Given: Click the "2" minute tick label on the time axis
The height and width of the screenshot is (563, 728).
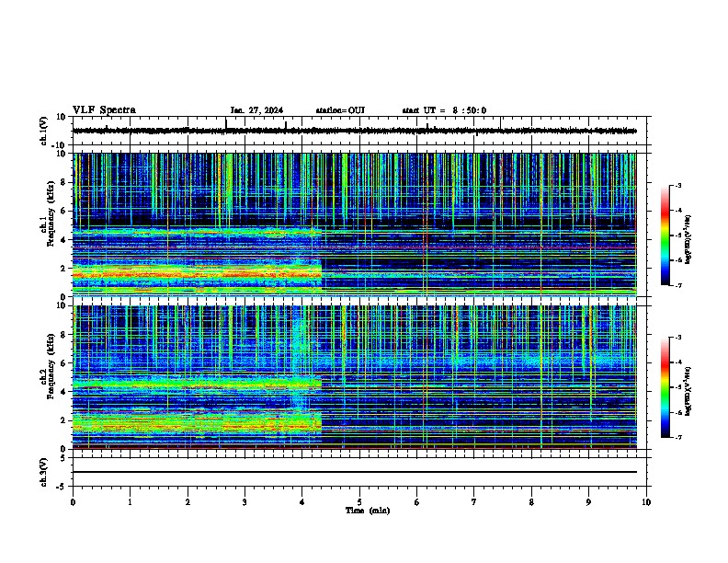Looking at the screenshot, I should coord(188,502).
